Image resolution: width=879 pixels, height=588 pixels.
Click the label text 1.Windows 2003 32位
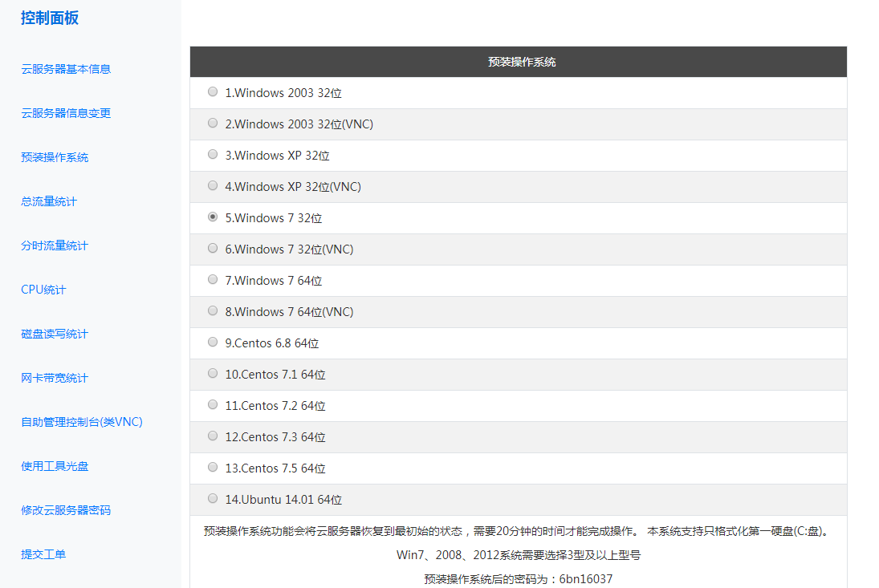click(x=283, y=93)
